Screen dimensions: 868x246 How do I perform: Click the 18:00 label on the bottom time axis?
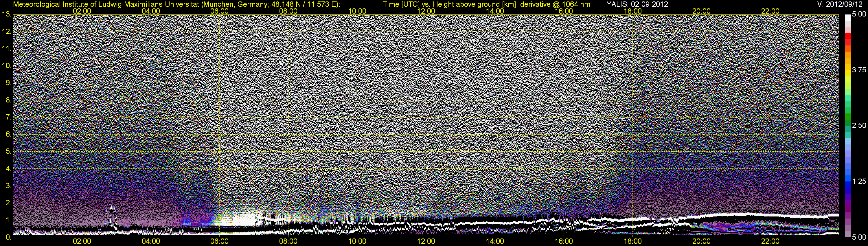pos(632,241)
